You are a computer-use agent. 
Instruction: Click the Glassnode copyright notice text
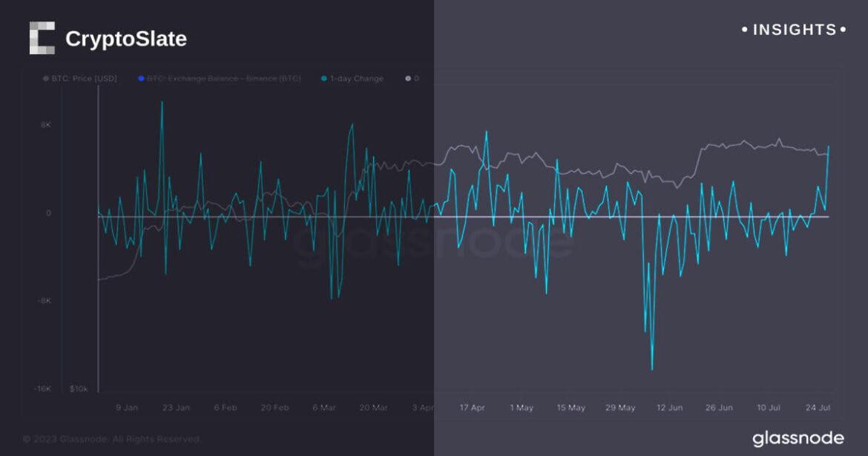coord(112,439)
